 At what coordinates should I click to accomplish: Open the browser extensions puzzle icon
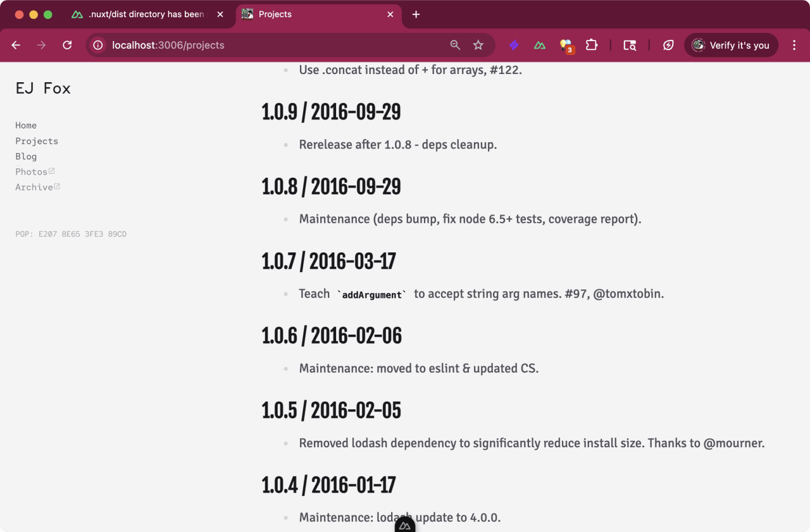click(591, 45)
